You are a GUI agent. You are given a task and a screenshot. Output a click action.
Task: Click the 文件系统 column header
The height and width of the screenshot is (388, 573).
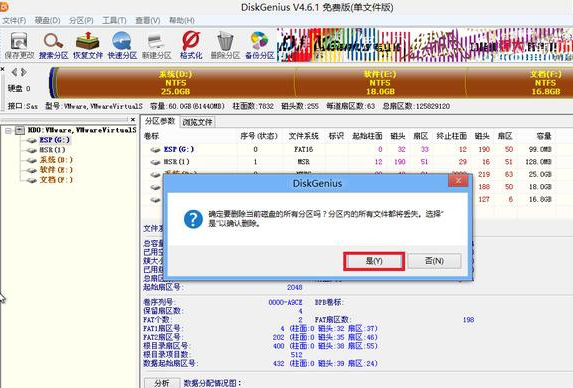pyautogui.click(x=303, y=136)
